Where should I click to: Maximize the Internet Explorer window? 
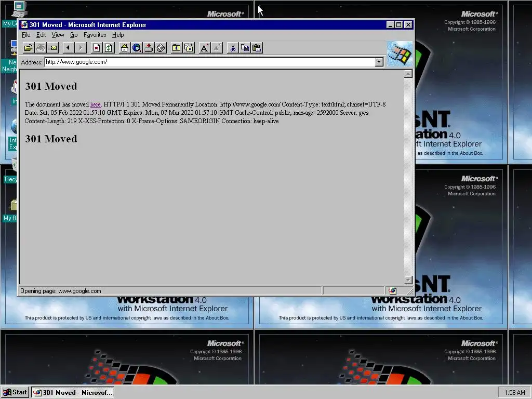tap(398, 25)
